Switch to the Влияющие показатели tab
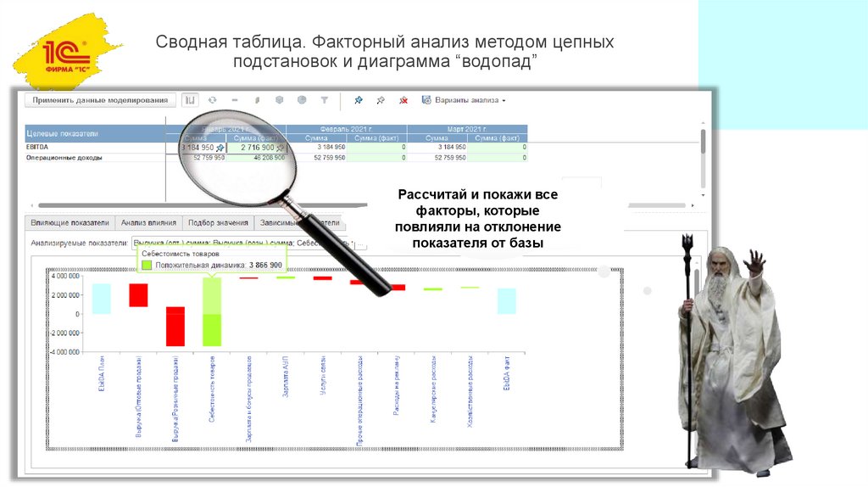 70,223
